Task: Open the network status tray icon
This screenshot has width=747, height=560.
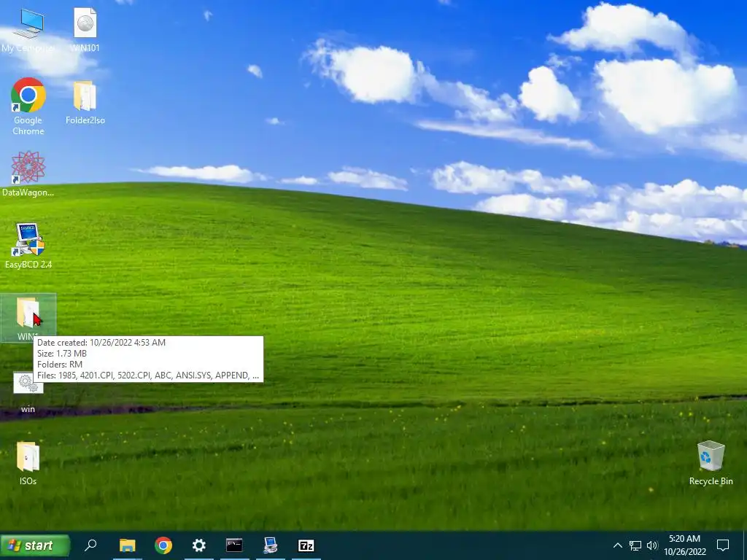Action: [635, 545]
